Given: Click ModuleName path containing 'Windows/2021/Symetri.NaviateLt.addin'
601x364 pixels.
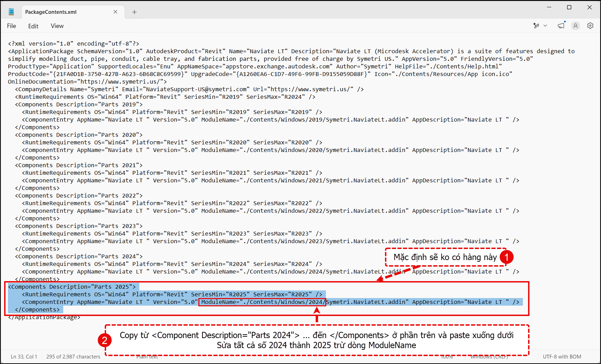Looking at the screenshot, I should [x=305, y=180].
